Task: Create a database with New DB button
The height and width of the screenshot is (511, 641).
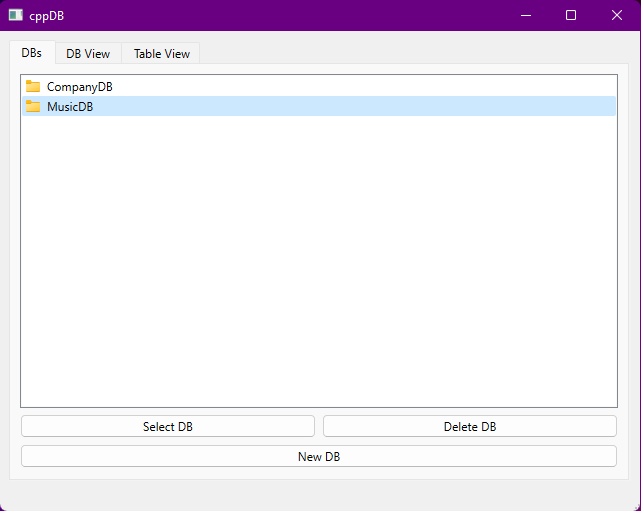Action: tap(319, 456)
